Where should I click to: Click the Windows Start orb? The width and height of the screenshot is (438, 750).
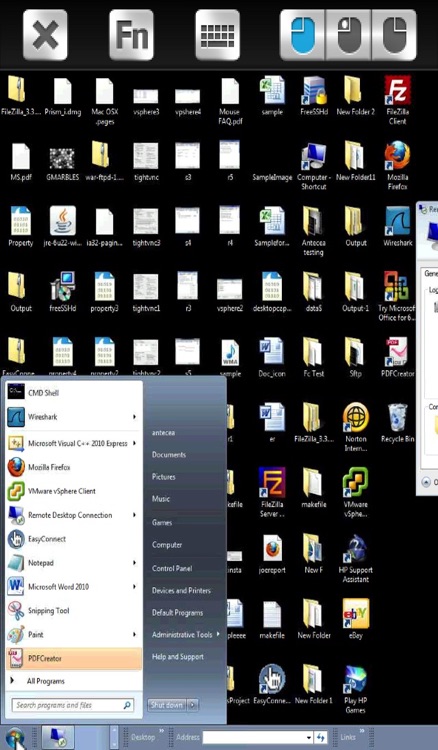click(15, 738)
